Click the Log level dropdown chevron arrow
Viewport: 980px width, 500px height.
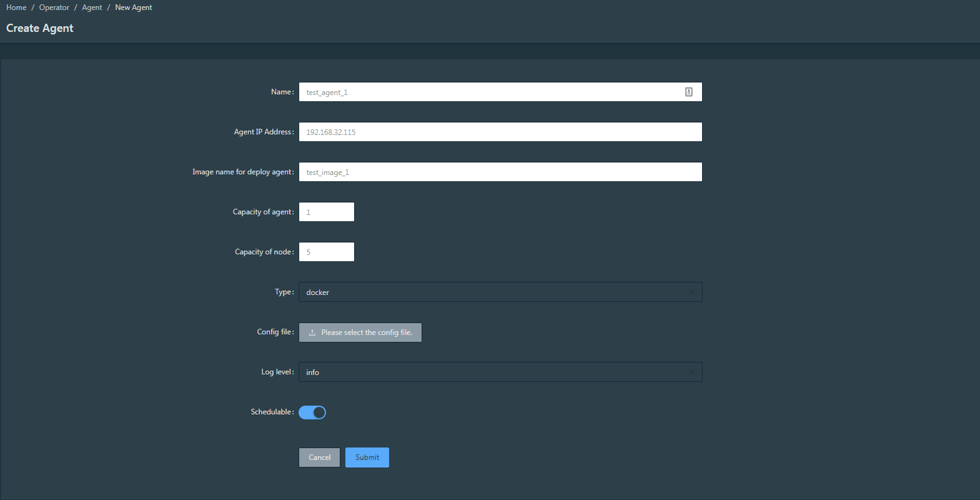pyautogui.click(x=691, y=372)
